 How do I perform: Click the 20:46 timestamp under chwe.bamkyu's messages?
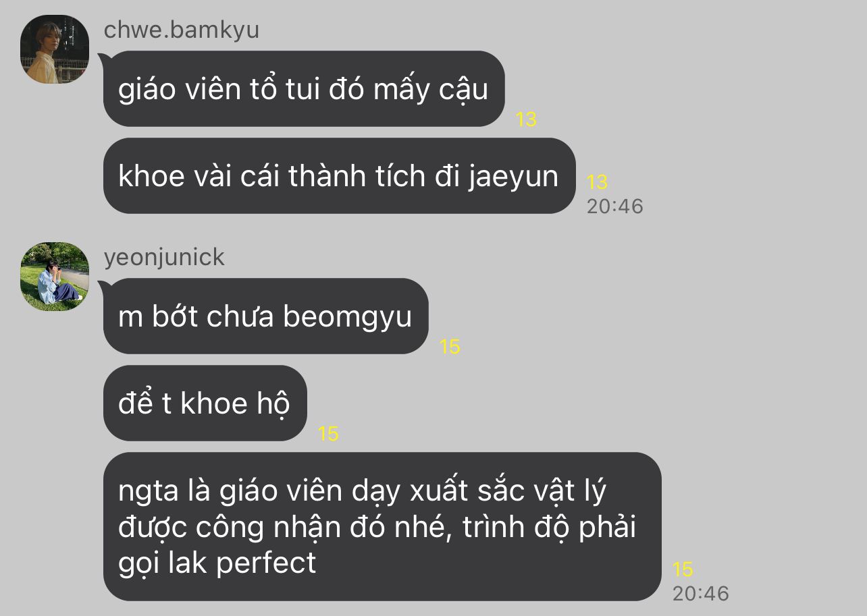tap(614, 206)
